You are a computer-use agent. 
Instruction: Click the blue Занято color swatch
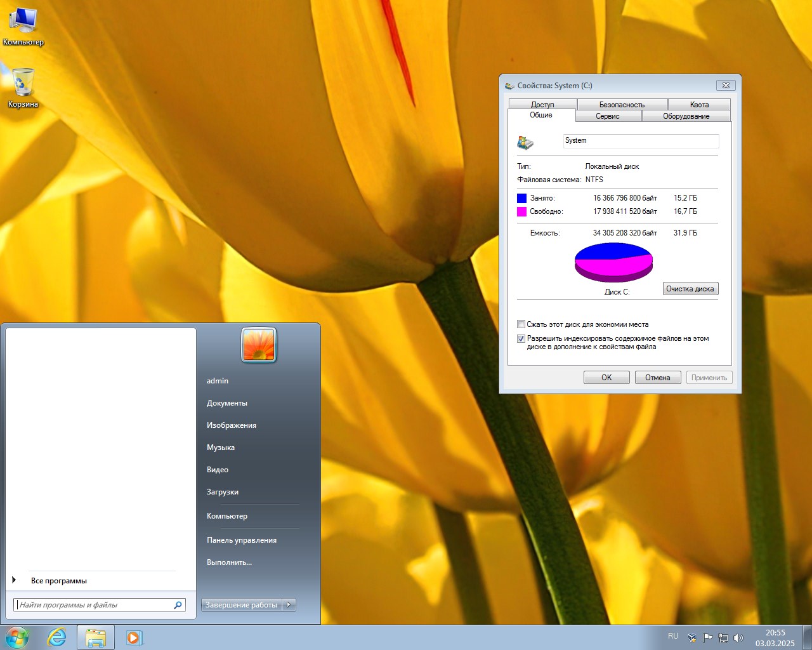point(521,198)
